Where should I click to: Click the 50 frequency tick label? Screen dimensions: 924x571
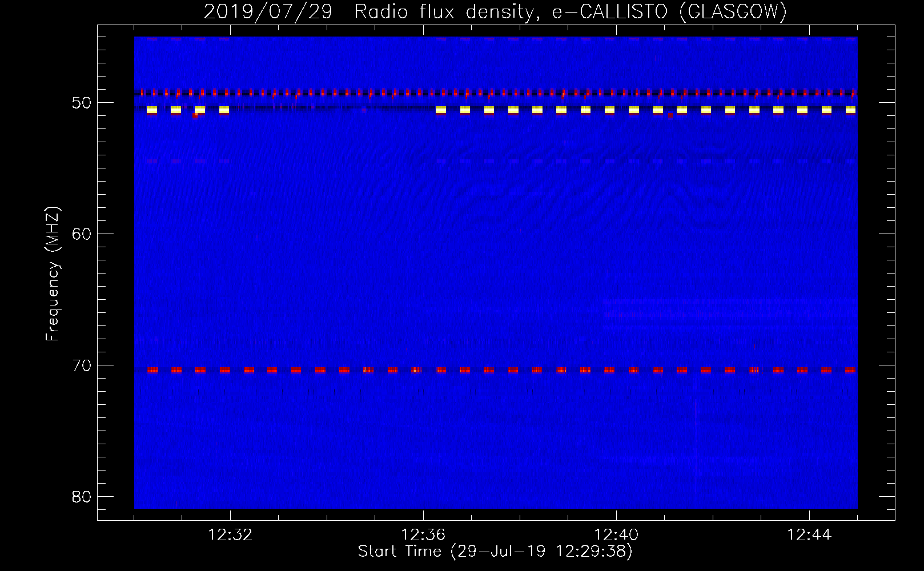[x=82, y=103]
